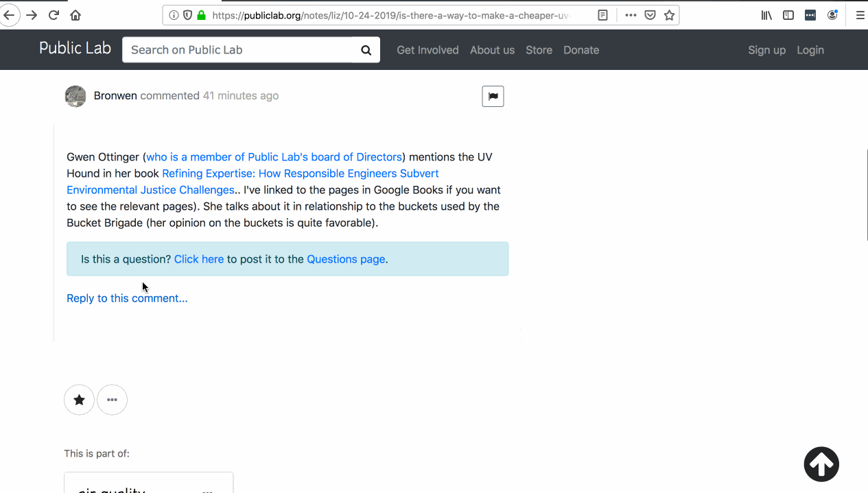Open the Firefox Account icon with blue dot
The image size is (868, 493).
[x=832, y=14]
